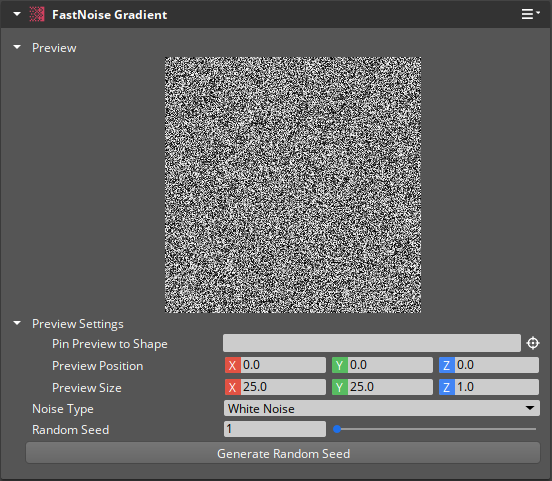Click Preview Size Z field
552x481 pixels.
click(x=497, y=387)
